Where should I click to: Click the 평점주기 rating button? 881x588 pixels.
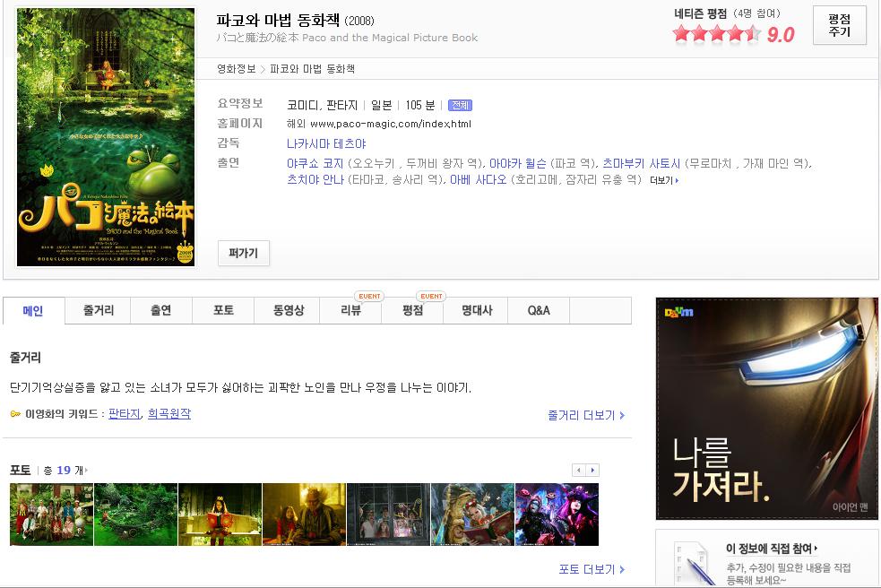840,25
